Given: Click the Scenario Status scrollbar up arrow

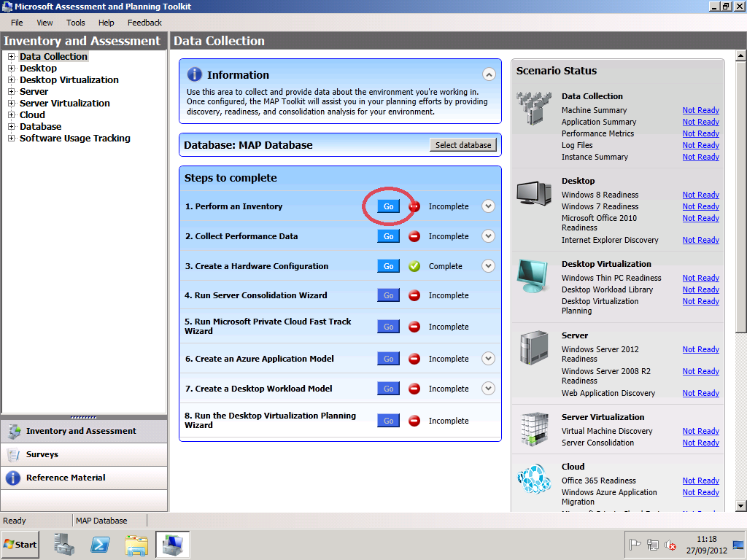Looking at the screenshot, I should 741,56.
